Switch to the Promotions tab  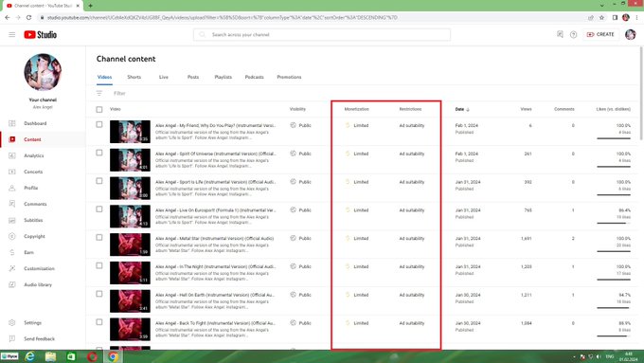pos(289,77)
